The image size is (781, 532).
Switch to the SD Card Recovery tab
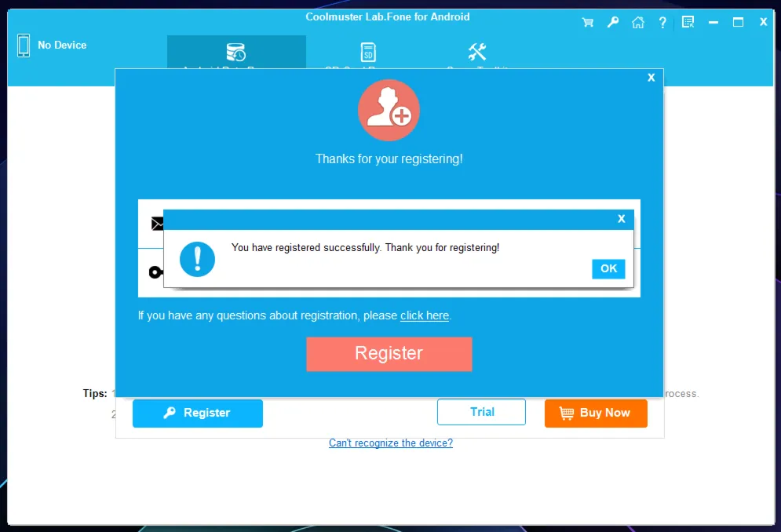click(x=368, y=52)
